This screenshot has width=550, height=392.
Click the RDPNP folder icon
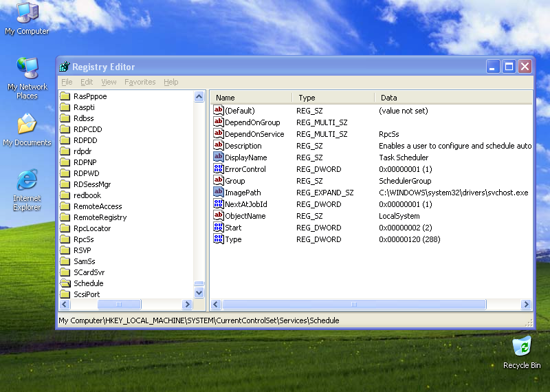pyautogui.click(x=65, y=162)
